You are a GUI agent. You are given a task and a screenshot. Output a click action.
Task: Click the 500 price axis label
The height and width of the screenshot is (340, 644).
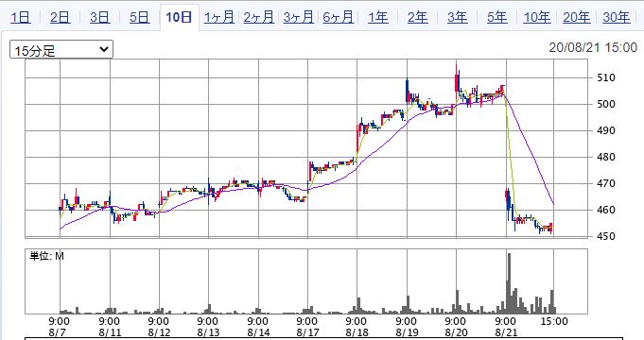pyautogui.click(x=606, y=104)
